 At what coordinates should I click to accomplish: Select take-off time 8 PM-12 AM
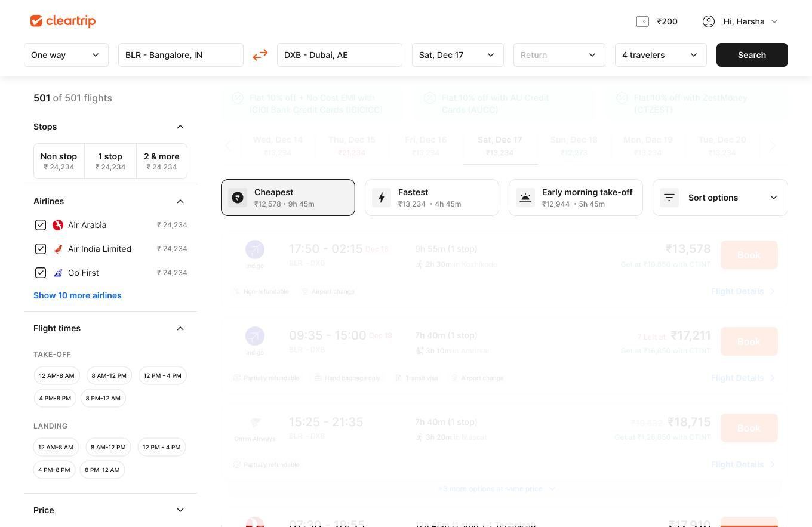(103, 398)
